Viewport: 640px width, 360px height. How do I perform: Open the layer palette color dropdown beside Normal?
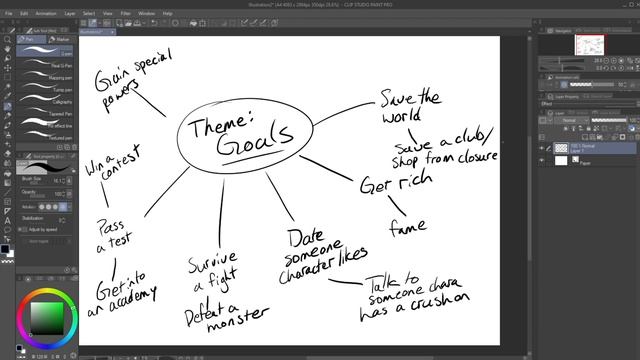550,120
